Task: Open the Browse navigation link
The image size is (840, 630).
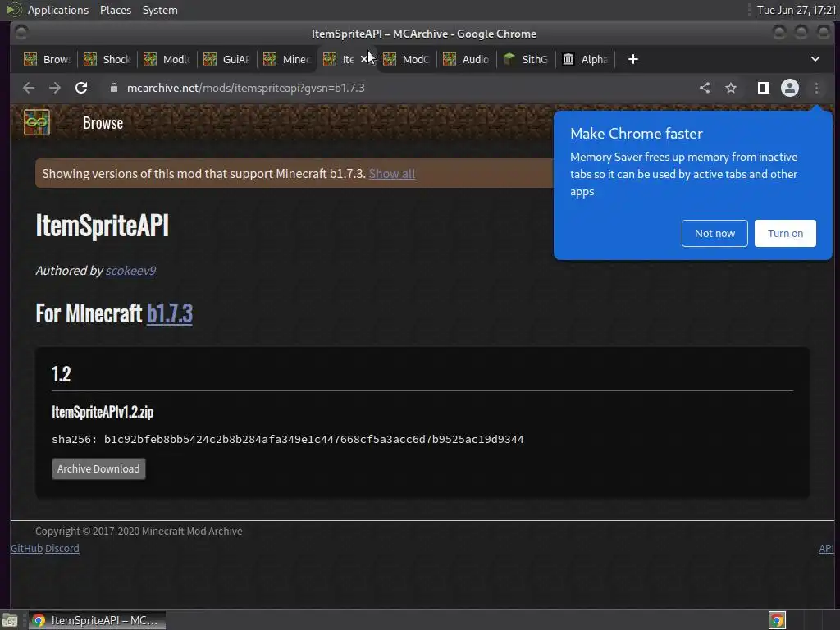Action: [103, 123]
